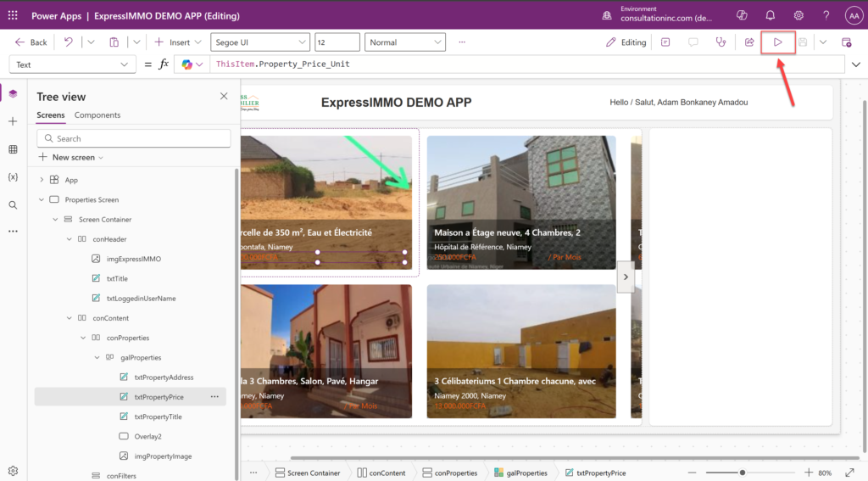Select imgExpressIMMO in tree view
This screenshot has height=481, width=868.
click(x=134, y=259)
